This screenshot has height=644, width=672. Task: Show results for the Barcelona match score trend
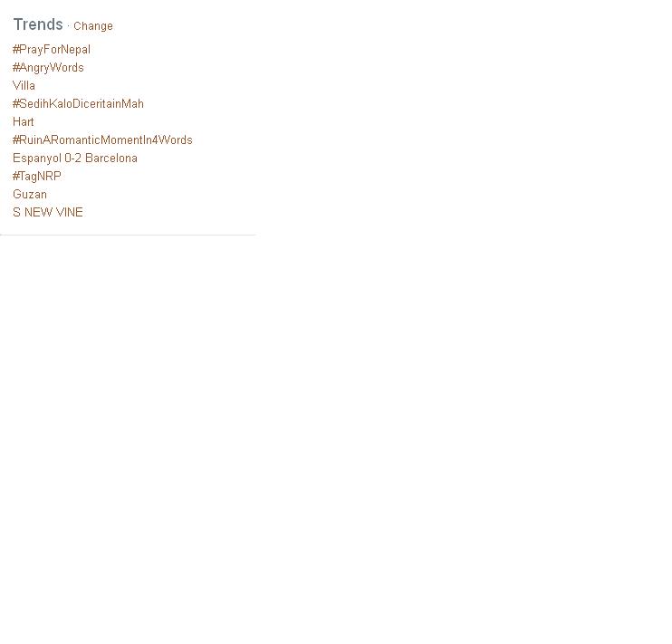75,159
